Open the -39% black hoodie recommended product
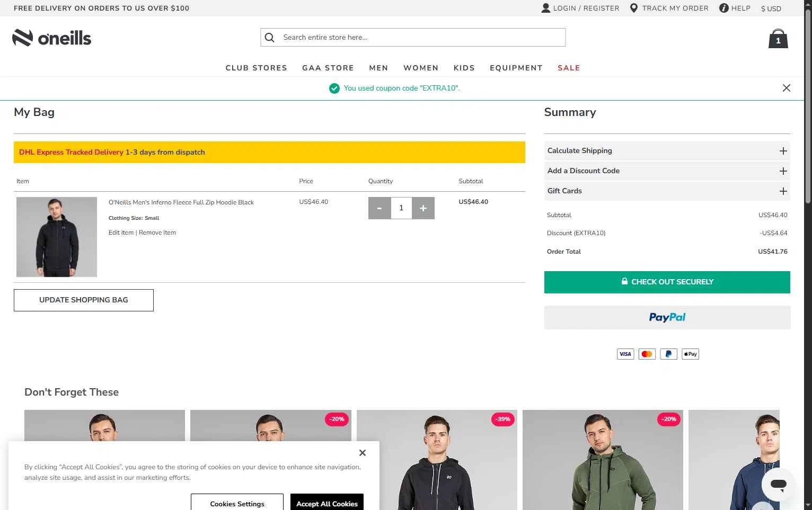Screen dimensions: 812x510 pyautogui.click(x=437, y=460)
